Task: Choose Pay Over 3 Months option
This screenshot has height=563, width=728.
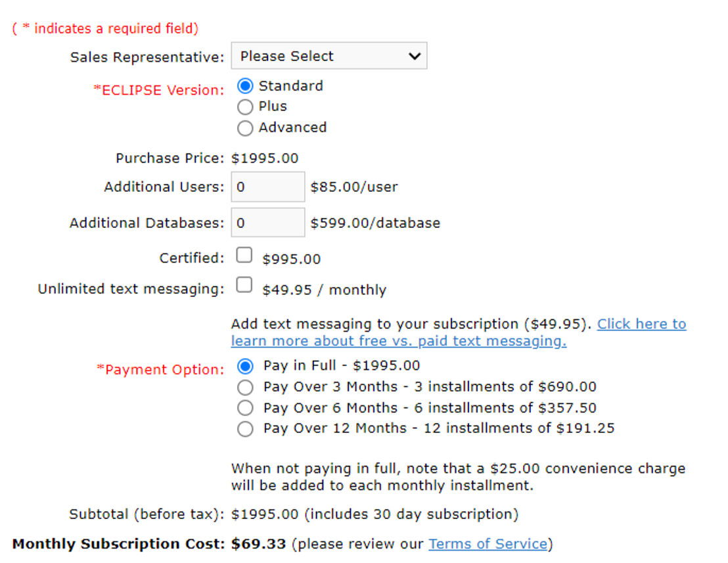Action: point(245,387)
